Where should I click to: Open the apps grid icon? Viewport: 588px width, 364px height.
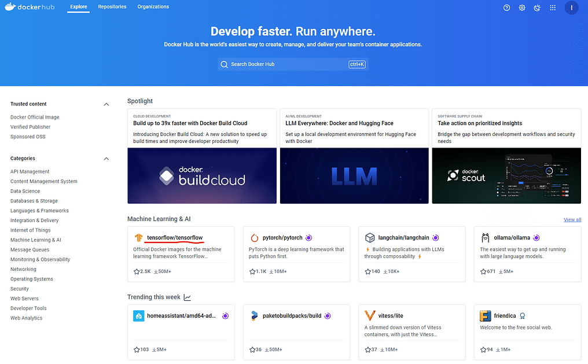pyautogui.click(x=553, y=8)
